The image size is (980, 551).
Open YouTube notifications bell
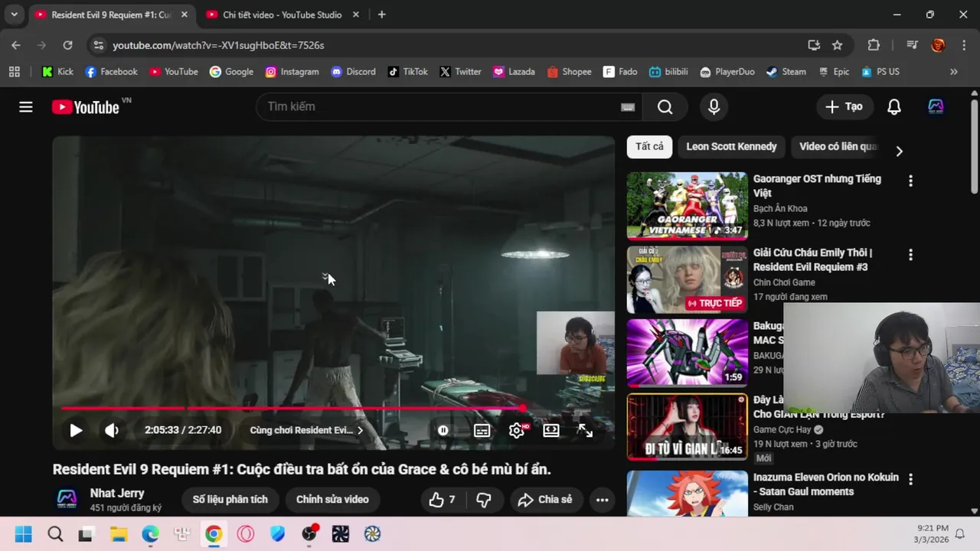tap(893, 107)
